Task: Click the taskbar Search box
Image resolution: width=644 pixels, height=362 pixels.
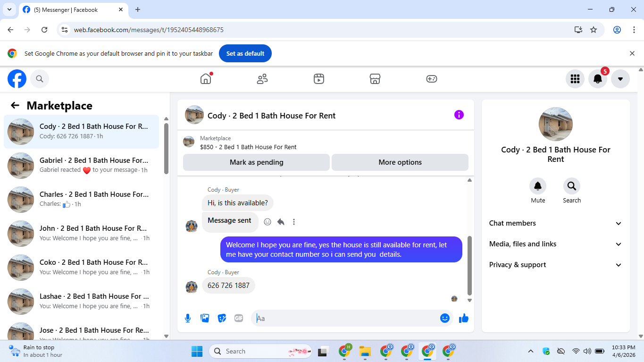Action: click(x=260, y=351)
